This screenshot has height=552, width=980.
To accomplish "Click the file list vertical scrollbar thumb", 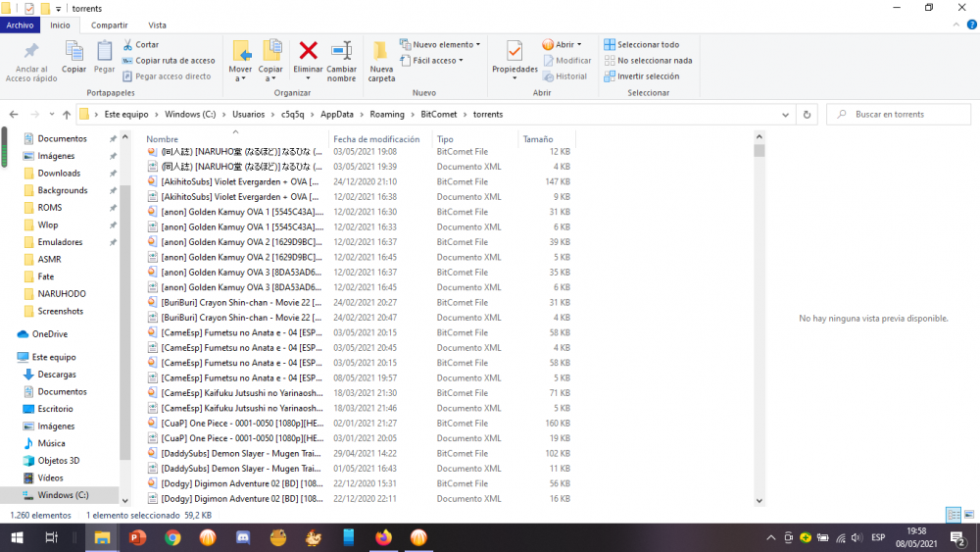I will [759, 150].
